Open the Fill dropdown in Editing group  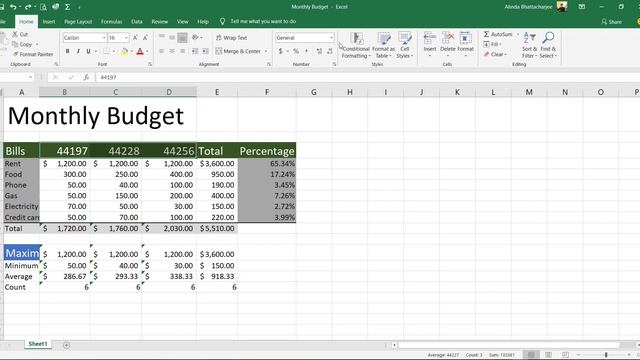pyautogui.click(x=493, y=44)
